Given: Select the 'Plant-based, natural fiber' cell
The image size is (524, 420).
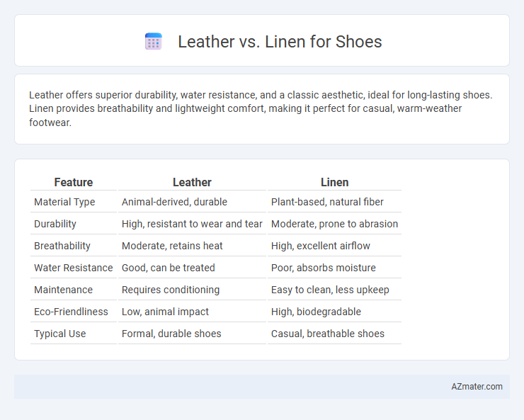Looking at the screenshot, I should pyautogui.click(x=327, y=202).
